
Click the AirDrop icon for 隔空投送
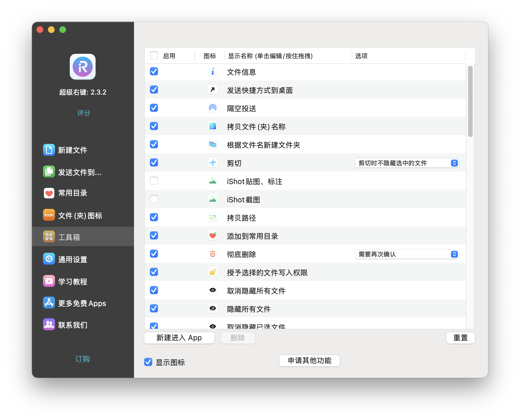click(213, 108)
